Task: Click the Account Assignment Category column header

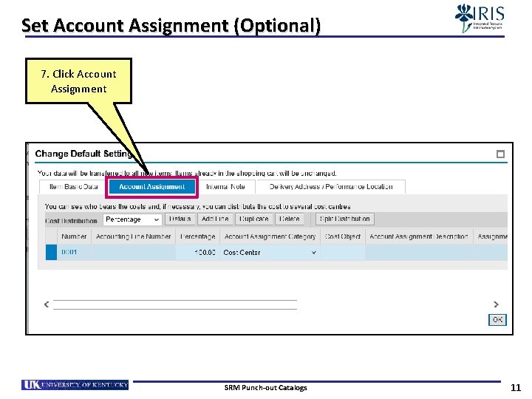Action: (270, 236)
